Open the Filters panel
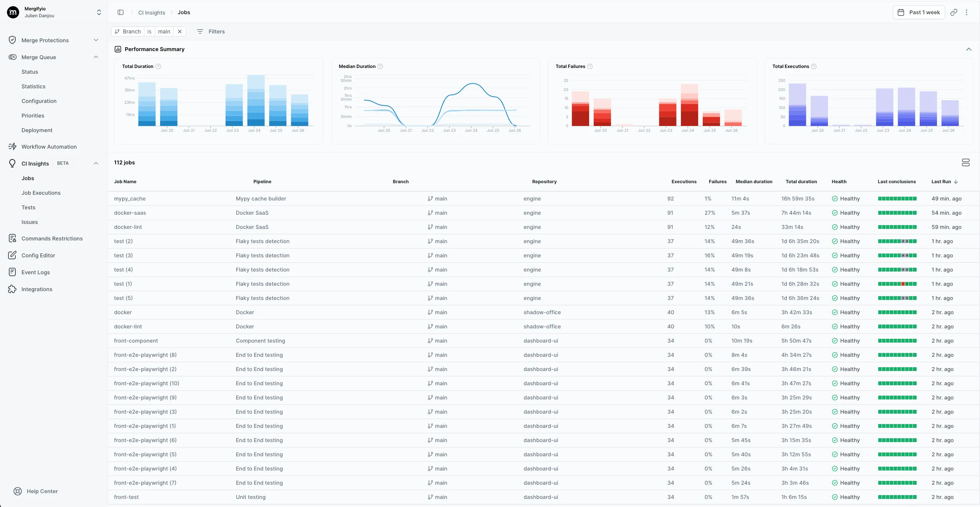Screen dimensions: 980x507 210,31
